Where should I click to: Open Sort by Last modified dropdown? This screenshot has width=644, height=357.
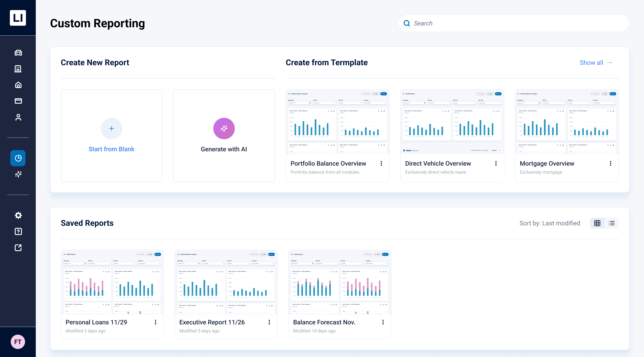[x=549, y=223]
